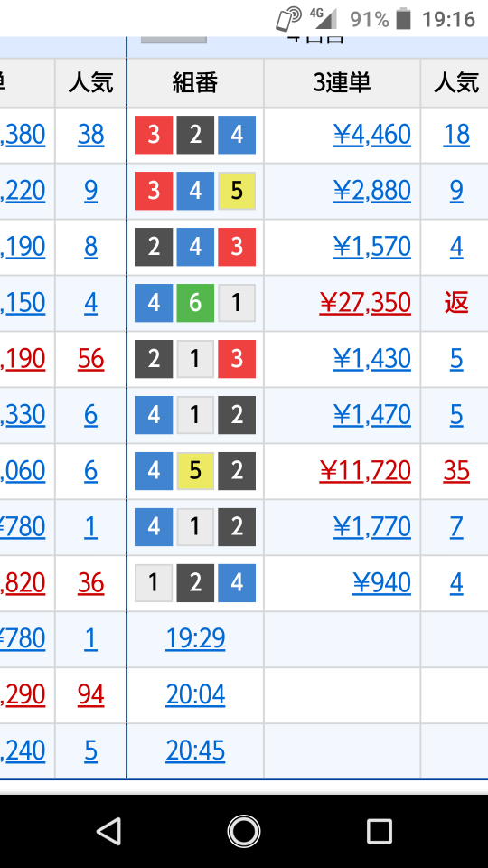Open the ¥11,720 payout link

pos(365,470)
